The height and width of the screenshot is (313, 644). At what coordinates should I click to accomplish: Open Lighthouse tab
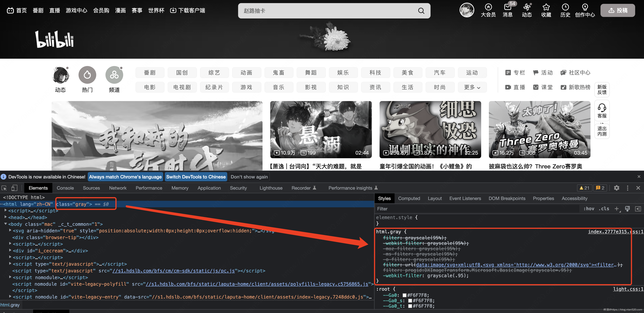[x=271, y=188]
